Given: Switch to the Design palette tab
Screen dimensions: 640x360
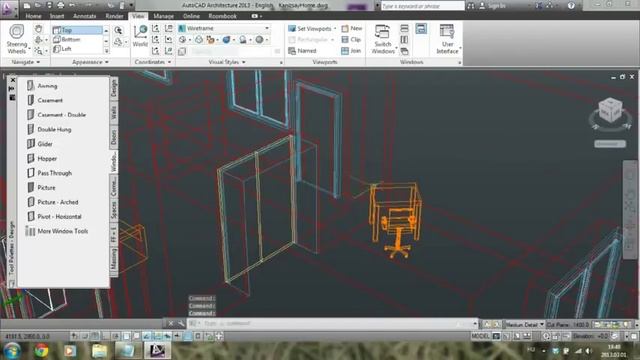Looking at the screenshot, I should (x=114, y=88).
